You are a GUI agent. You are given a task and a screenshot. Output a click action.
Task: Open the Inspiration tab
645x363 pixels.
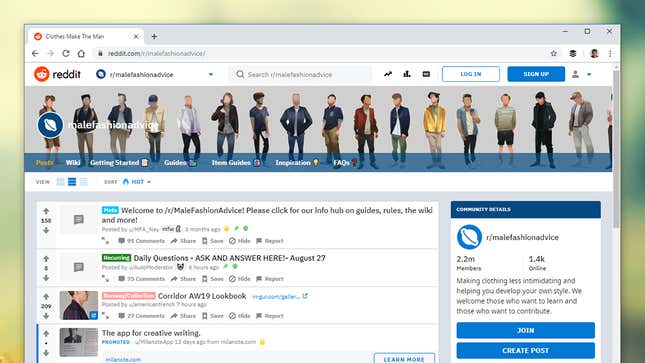pyautogui.click(x=297, y=163)
